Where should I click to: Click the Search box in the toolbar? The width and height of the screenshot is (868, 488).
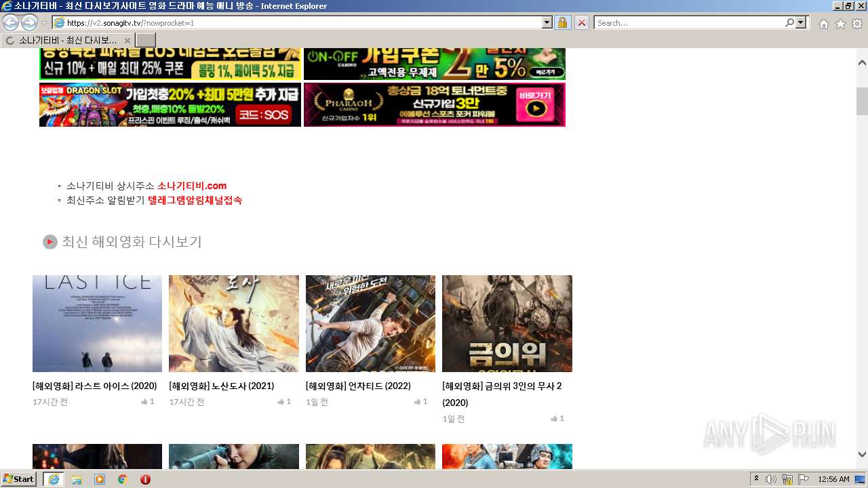pos(689,23)
